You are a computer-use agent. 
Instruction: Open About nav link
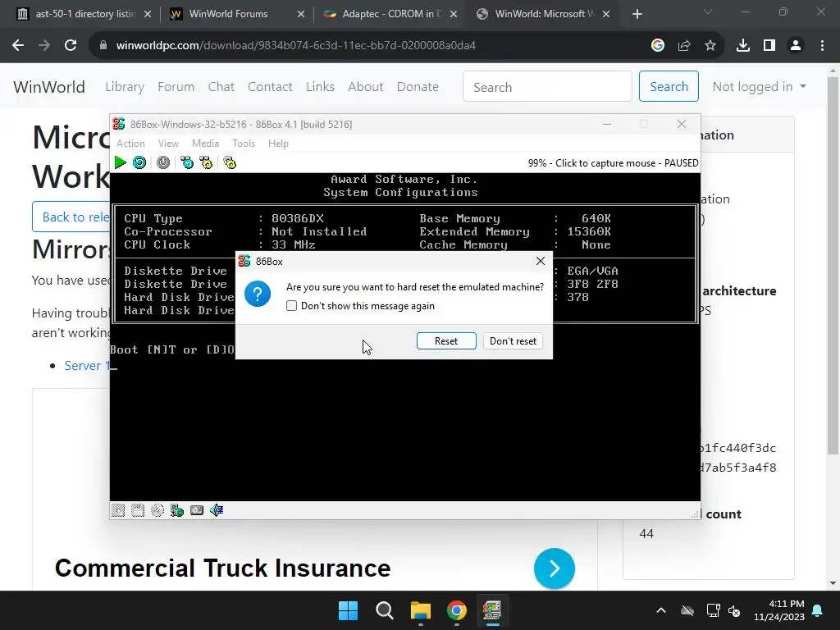[365, 87]
